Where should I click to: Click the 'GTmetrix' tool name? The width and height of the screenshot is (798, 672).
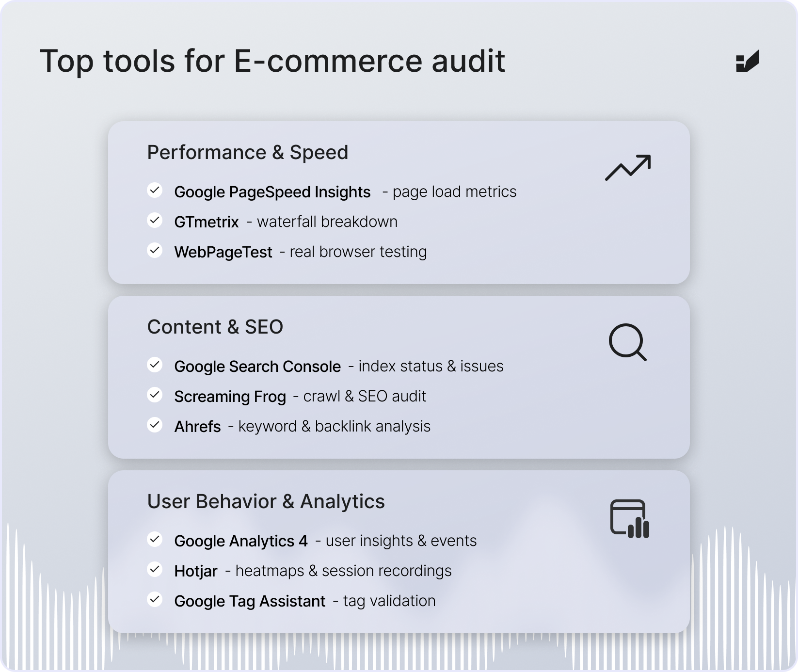(207, 222)
